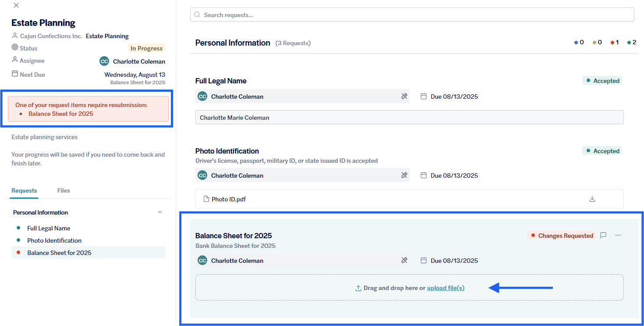Click the red status count dot
The width and height of the screenshot is (644, 326).
click(x=612, y=43)
